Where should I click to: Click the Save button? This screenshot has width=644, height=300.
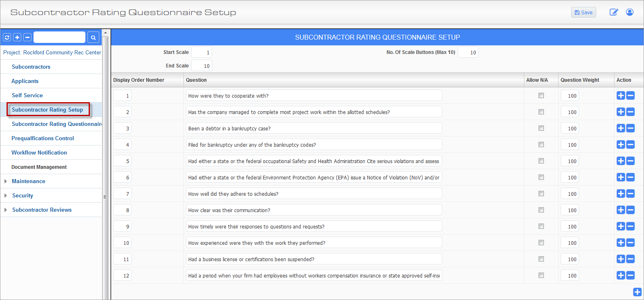(x=584, y=12)
